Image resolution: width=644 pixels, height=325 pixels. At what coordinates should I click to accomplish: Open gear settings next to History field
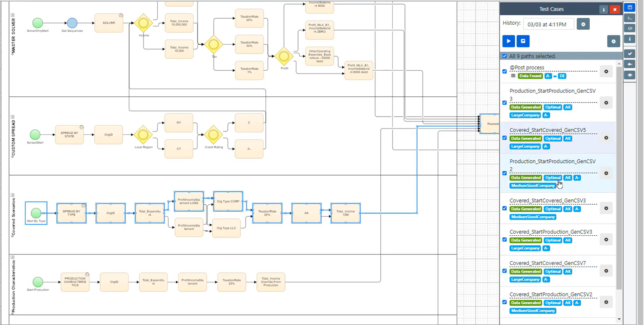(x=583, y=24)
